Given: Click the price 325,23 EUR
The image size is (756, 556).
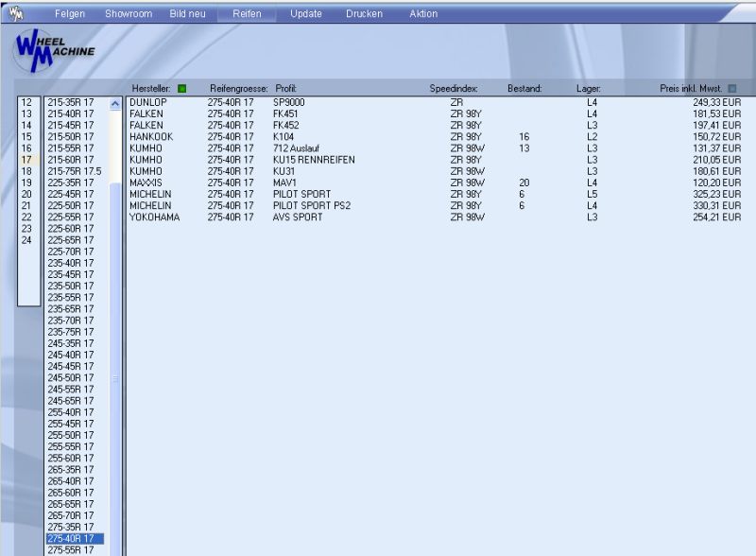Looking at the screenshot, I should pos(717,194).
